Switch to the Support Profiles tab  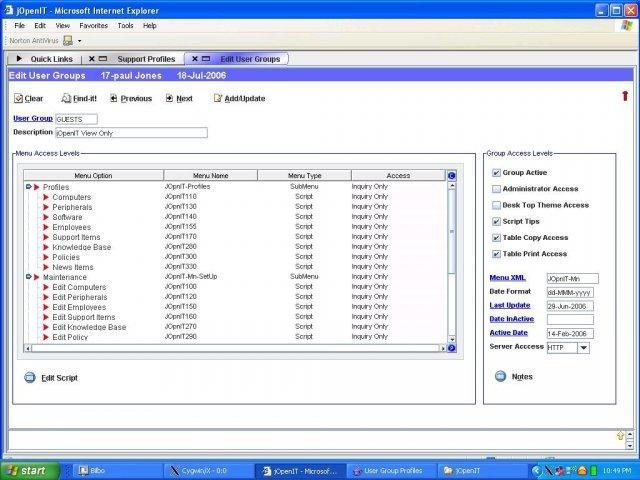[146, 59]
